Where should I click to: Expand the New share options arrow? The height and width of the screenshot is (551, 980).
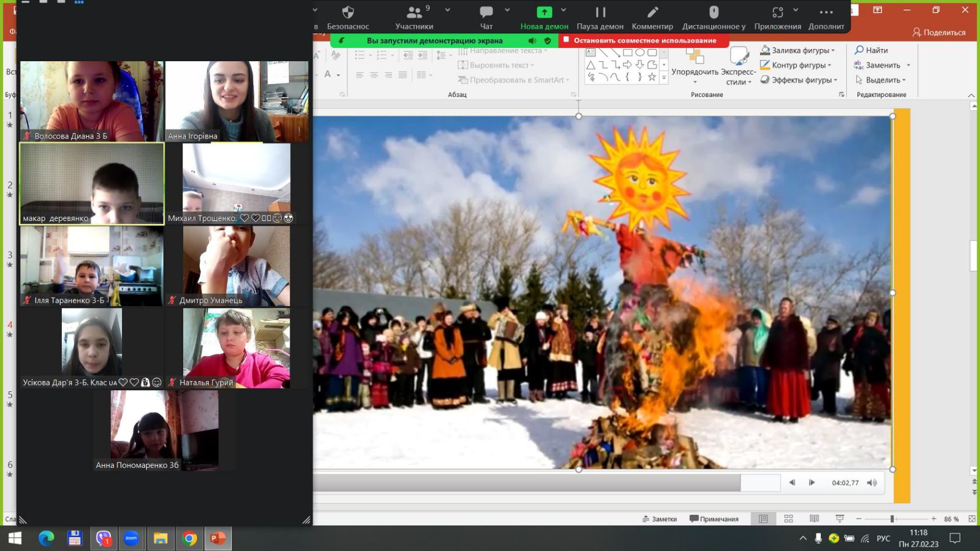click(x=563, y=10)
